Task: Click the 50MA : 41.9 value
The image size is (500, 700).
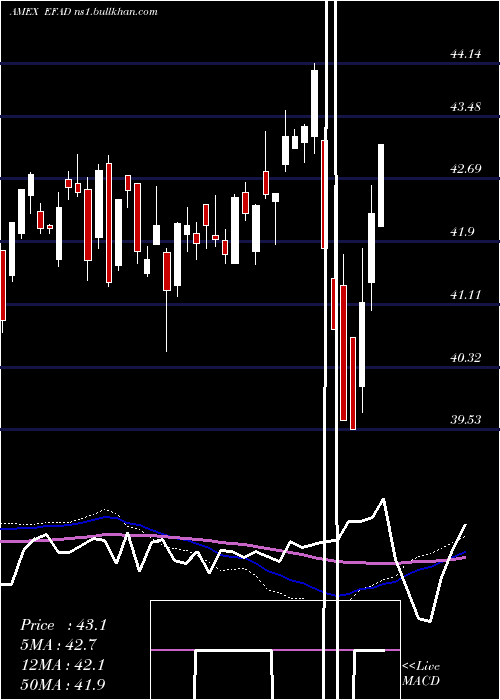Action: [63, 684]
